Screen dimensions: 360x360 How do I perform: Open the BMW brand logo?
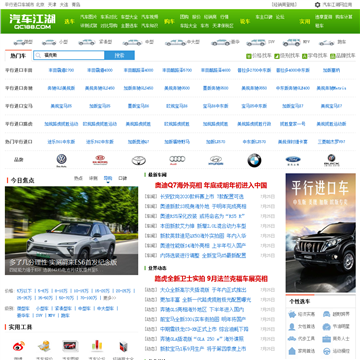click(x=254, y=160)
